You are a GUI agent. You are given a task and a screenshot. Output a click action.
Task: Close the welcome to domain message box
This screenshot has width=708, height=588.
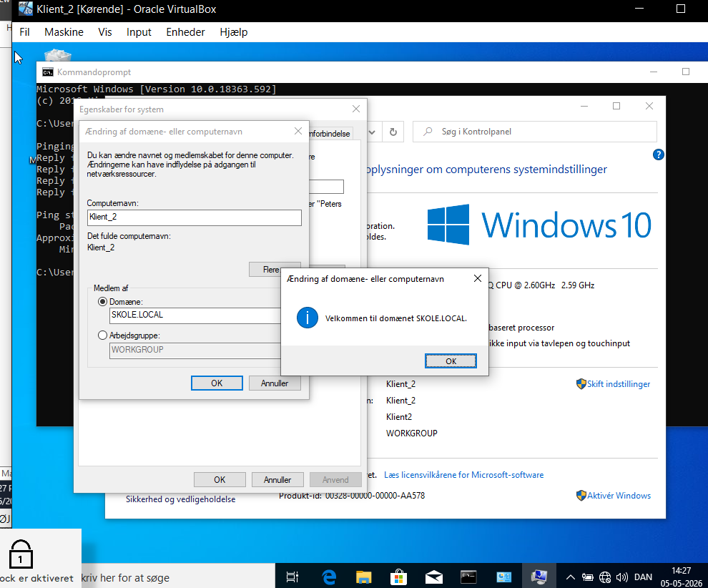477,279
